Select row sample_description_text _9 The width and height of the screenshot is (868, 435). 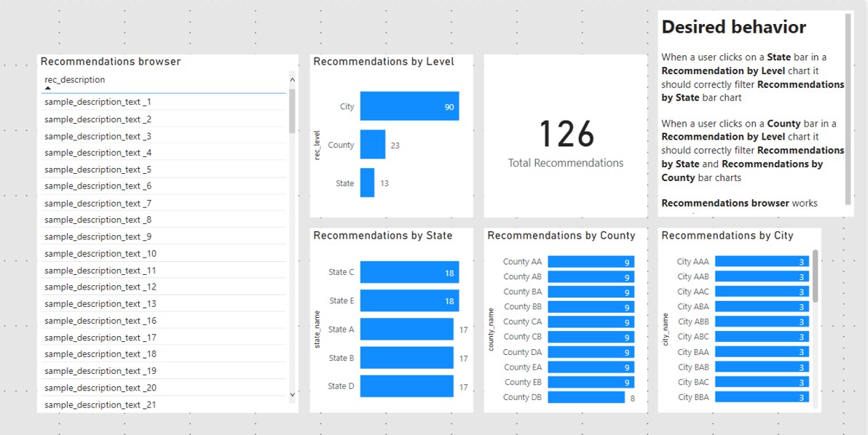click(x=164, y=236)
